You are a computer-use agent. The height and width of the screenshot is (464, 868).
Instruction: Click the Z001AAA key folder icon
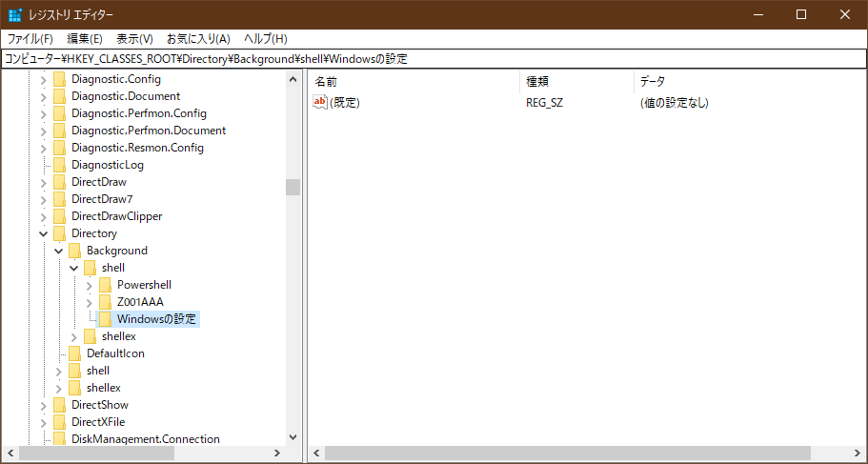pos(106,302)
